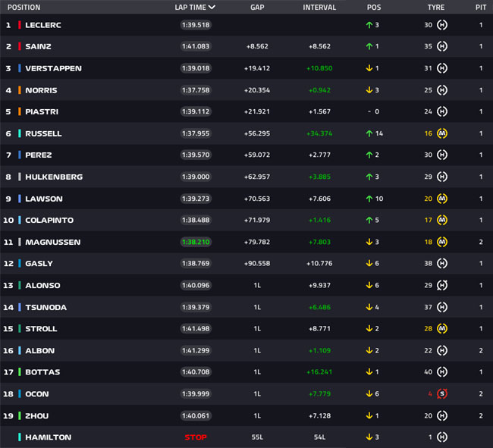Click Stroll's lap time 1:41.498
Screen dimensions: 493x448
pyautogui.click(x=196, y=329)
